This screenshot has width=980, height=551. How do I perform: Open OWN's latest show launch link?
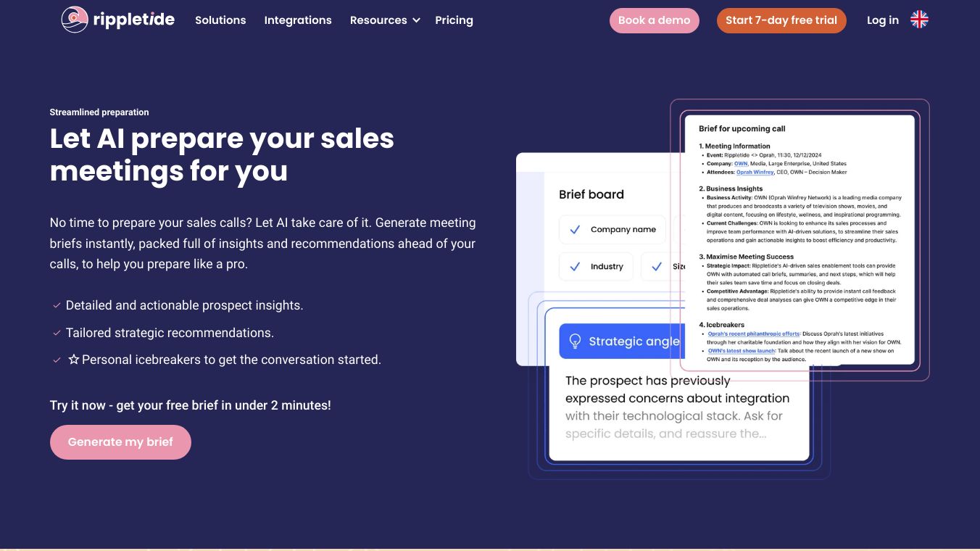[x=742, y=351]
